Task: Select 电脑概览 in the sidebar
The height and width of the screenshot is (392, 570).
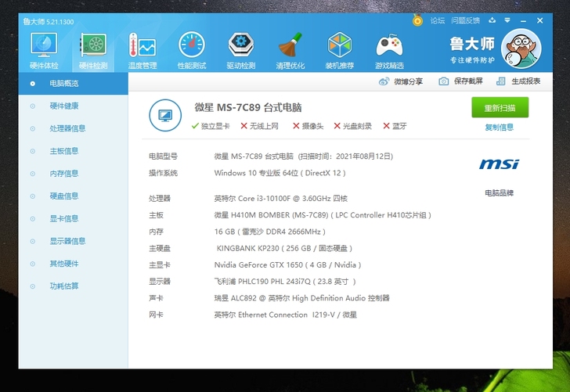Action: tap(73, 84)
